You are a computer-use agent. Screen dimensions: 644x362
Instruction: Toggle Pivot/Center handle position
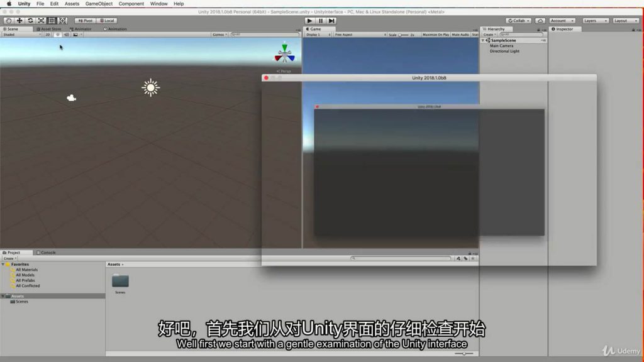(x=86, y=21)
